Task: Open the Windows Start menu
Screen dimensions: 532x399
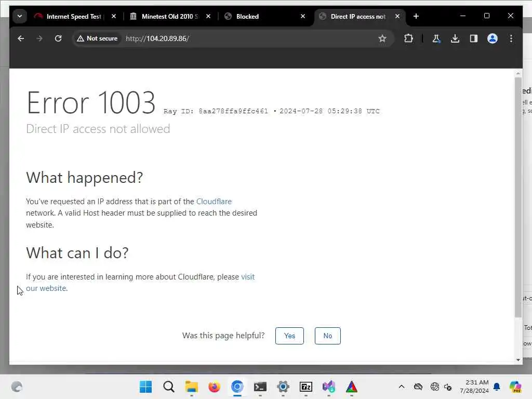Action: [x=146, y=387]
